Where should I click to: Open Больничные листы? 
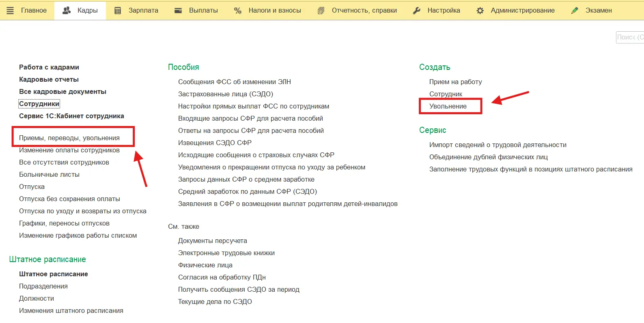click(49, 174)
